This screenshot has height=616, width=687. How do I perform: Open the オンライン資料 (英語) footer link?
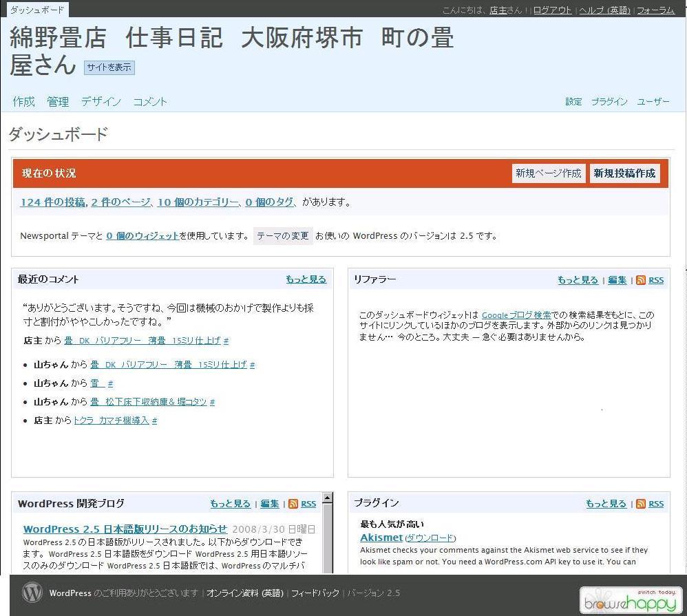(x=245, y=593)
